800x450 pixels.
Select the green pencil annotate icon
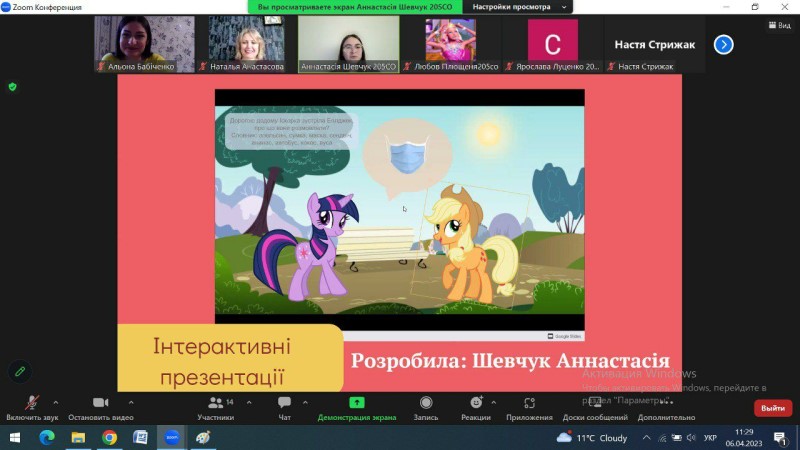[20, 371]
